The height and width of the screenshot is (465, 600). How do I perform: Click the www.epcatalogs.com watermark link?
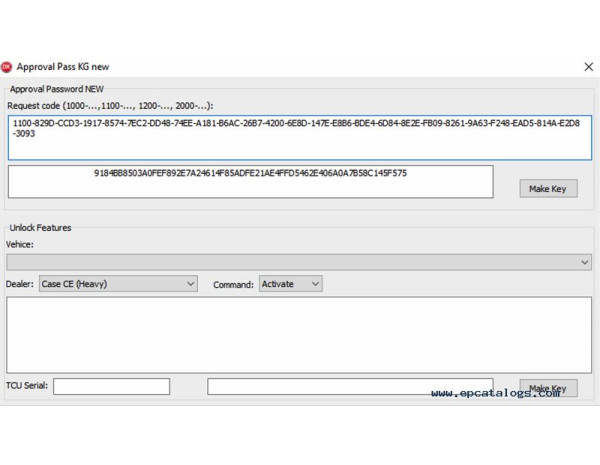(496, 394)
